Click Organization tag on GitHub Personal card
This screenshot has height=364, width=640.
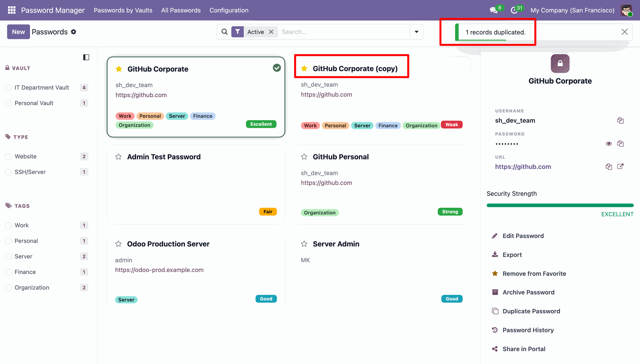click(320, 213)
